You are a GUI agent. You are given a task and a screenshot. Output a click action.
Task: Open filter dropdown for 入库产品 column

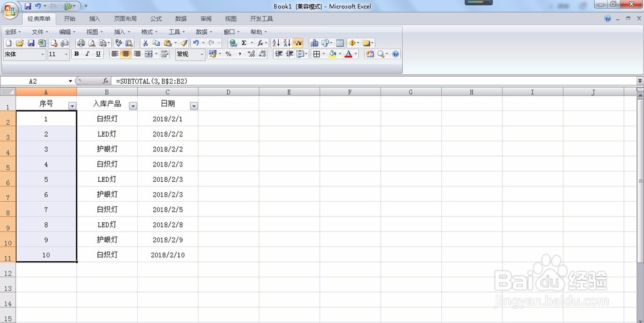[x=133, y=106]
